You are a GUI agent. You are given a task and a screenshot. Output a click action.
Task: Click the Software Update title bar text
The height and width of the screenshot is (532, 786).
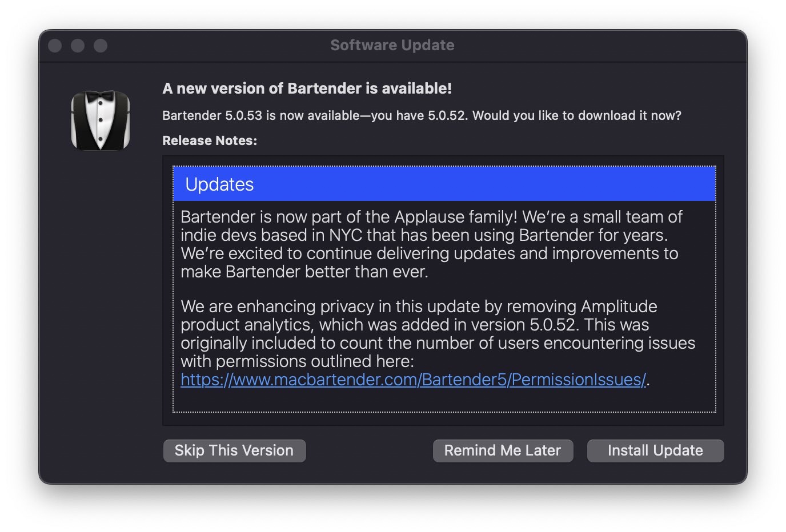pyautogui.click(x=392, y=45)
